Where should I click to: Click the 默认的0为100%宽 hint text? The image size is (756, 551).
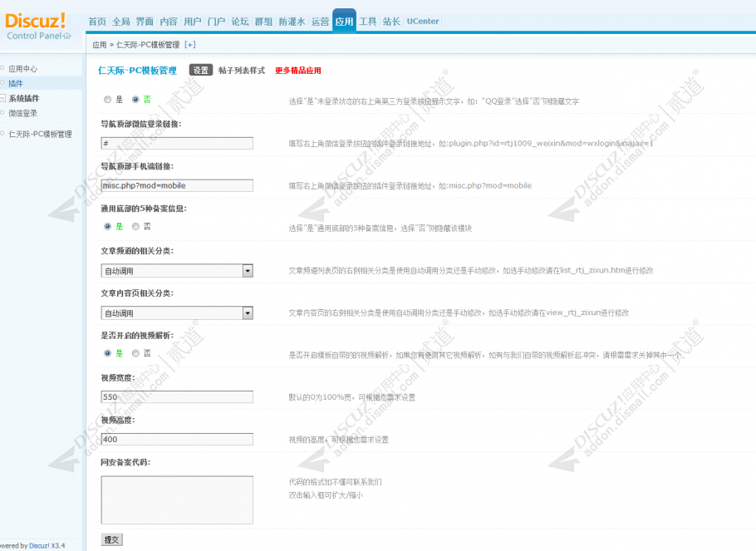pos(352,397)
